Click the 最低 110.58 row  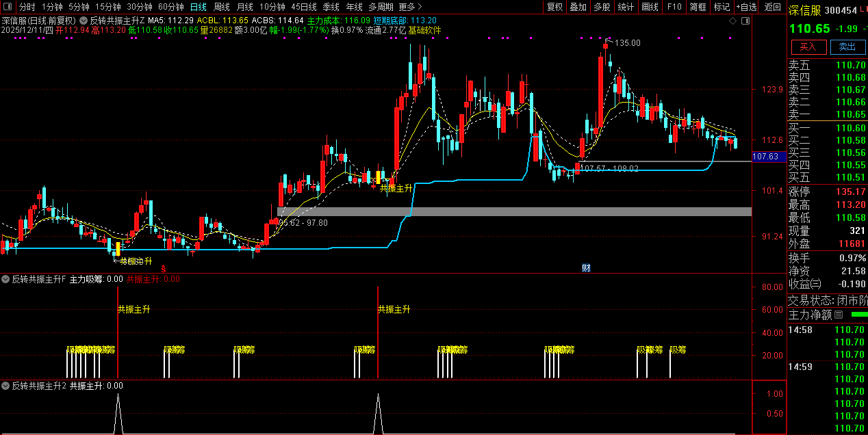(x=828, y=218)
